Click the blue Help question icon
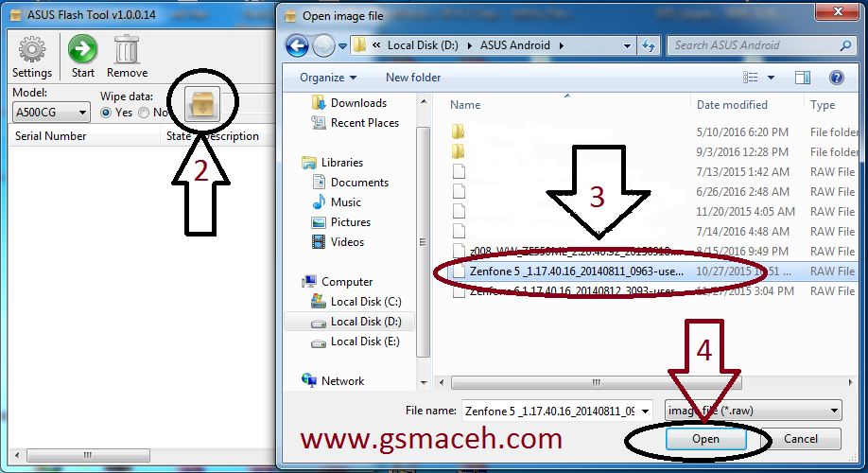This screenshot has width=868, height=473. click(x=837, y=78)
